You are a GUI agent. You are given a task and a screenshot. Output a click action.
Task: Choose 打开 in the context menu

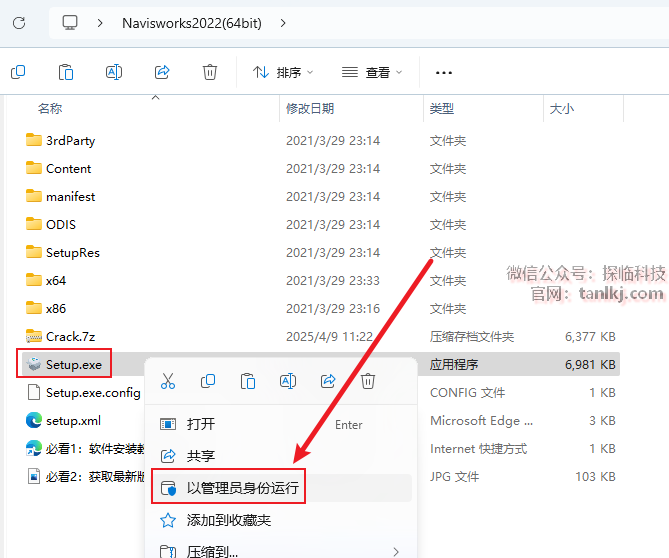(282, 424)
